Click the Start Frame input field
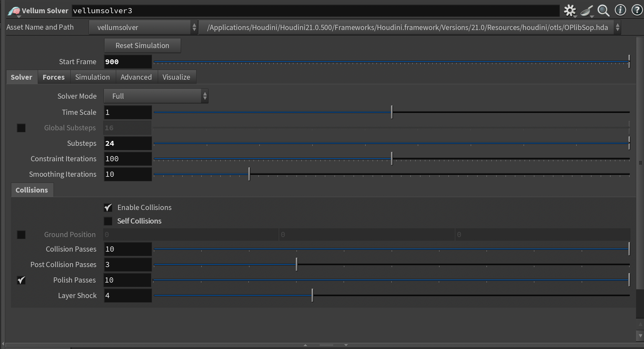 pyautogui.click(x=128, y=62)
